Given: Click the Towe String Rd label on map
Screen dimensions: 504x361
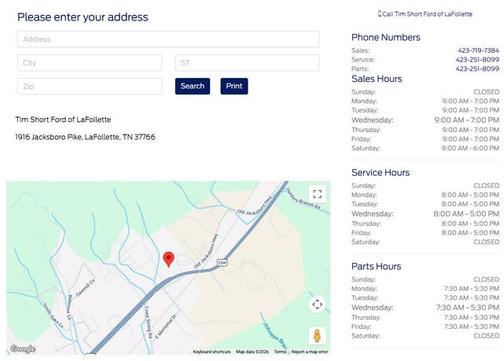Looking at the screenshot, I should (148, 322).
